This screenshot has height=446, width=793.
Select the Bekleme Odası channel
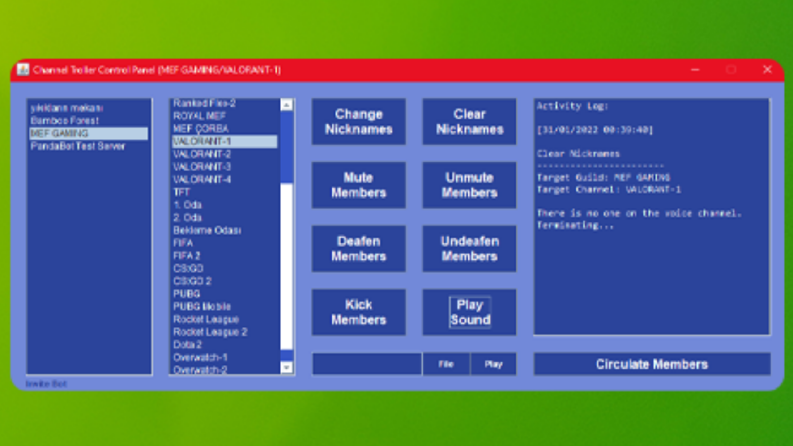coord(225,230)
